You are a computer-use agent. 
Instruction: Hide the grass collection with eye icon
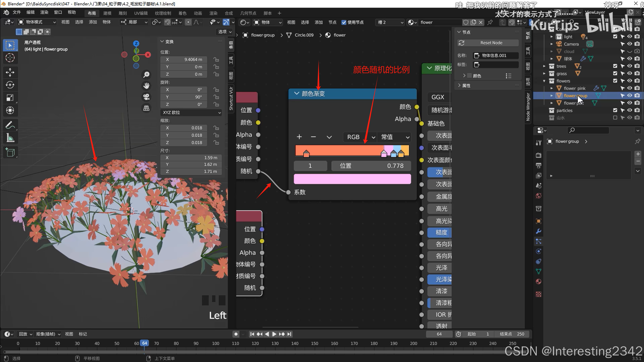tap(629, 73)
